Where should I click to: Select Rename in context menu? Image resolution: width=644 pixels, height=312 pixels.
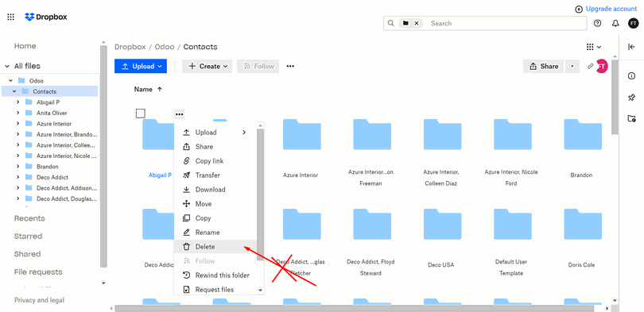[215, 233]
